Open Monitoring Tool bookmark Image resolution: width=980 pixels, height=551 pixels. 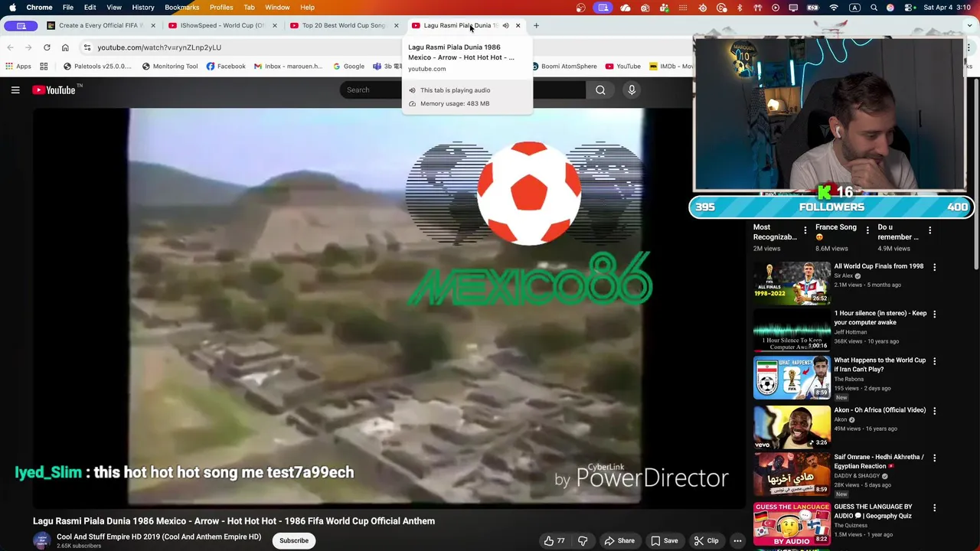tap(169, 67)
